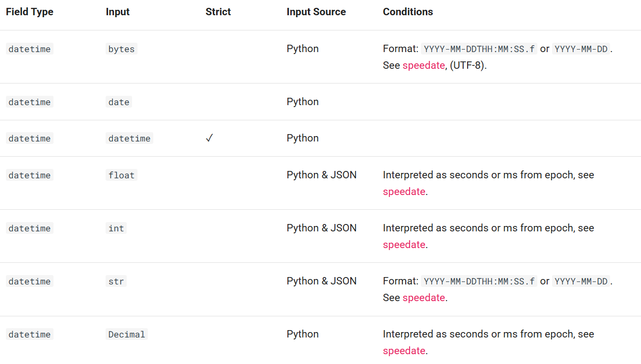Open the speedate link in the Decimal row
This screenshot has height=364, width=641.
pos(404,350)
